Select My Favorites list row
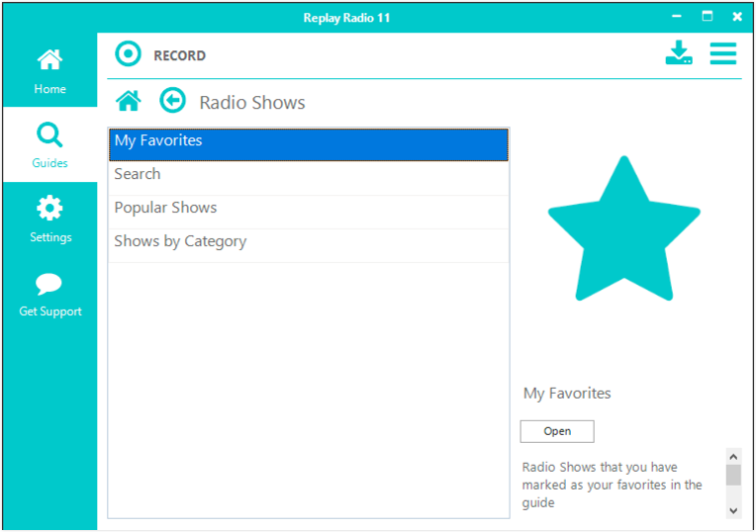Screen dimensions: 756x532 tap(309, 144)
